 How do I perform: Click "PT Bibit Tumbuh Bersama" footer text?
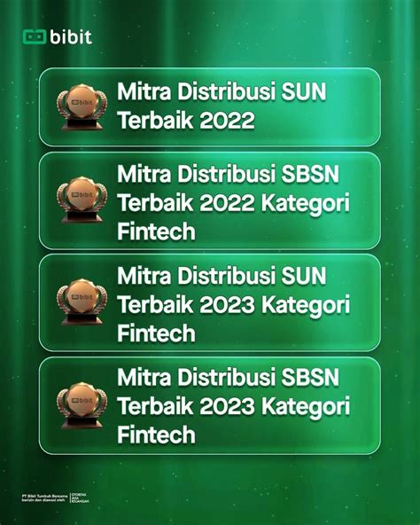45,496
